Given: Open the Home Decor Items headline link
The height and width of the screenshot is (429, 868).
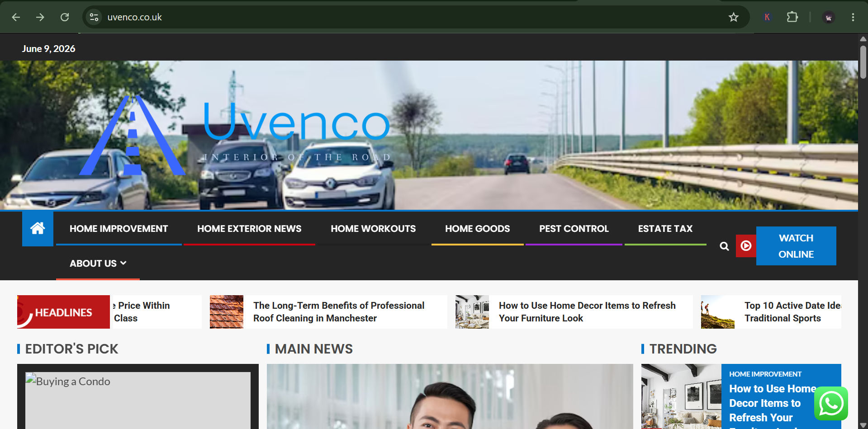Looking at the screenshot, I should [x=587, y=312].
